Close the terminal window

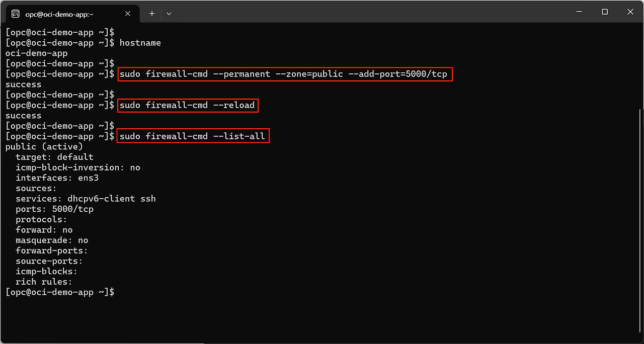[x=629, y=12]
